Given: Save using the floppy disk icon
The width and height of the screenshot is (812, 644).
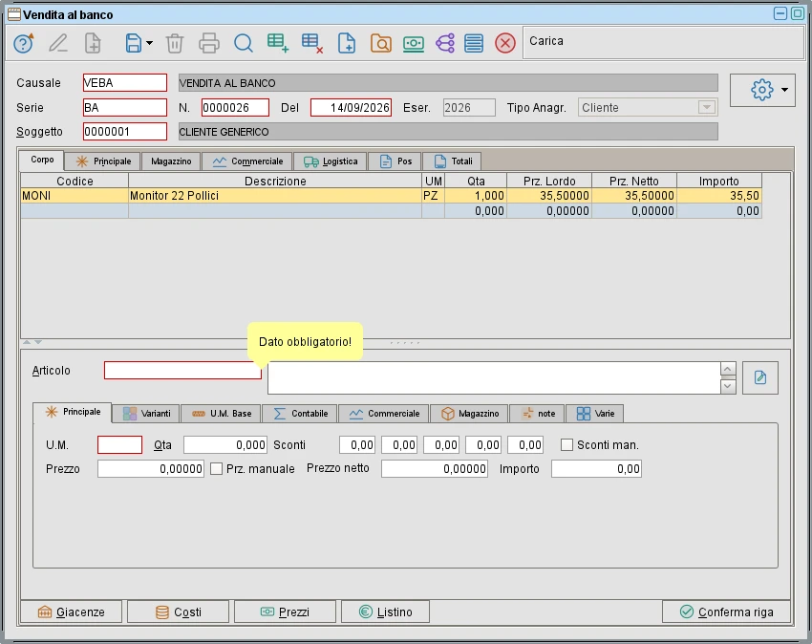Looking at the screenshot, I should click(x=133, y=43).
